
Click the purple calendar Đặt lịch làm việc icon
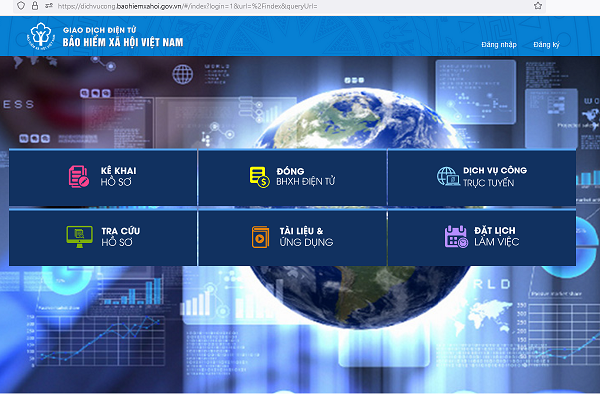pyautogui.click(x=456, y=236)
